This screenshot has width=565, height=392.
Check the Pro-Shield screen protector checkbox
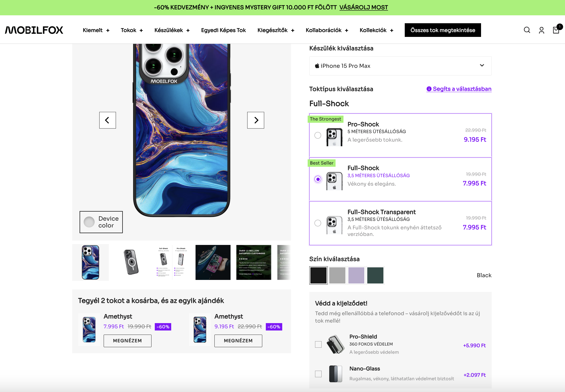point(318,344)
